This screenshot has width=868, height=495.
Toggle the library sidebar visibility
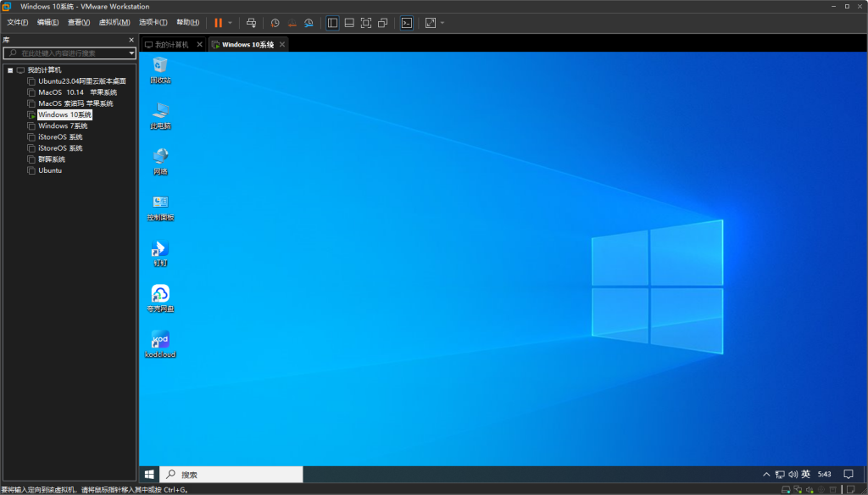tap(332, 23)
